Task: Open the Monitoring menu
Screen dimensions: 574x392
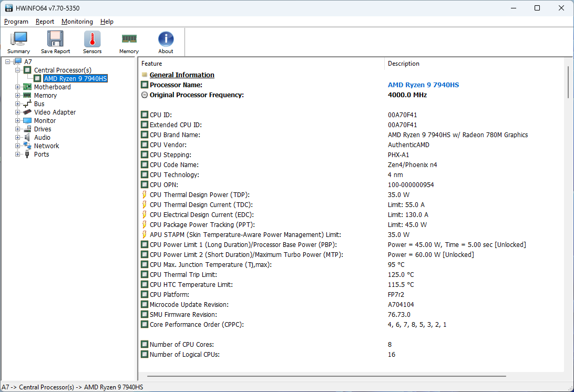Action: 77,22
